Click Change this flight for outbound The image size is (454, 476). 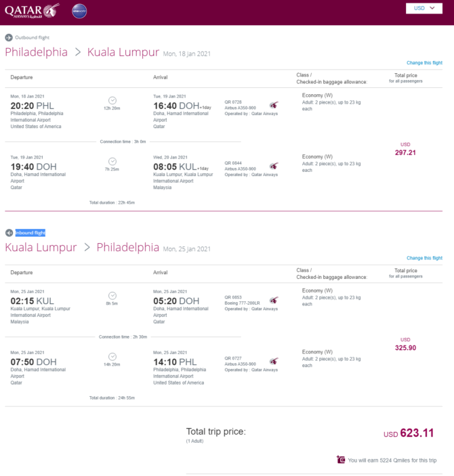424,63
